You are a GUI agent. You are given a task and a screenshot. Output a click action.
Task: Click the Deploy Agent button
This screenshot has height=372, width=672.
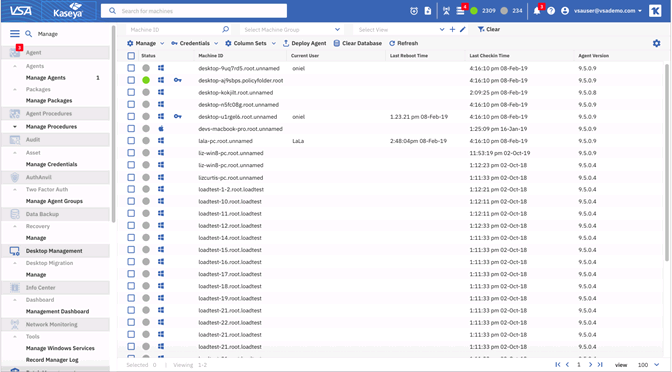pyautogui.click(x=305, y=43)
